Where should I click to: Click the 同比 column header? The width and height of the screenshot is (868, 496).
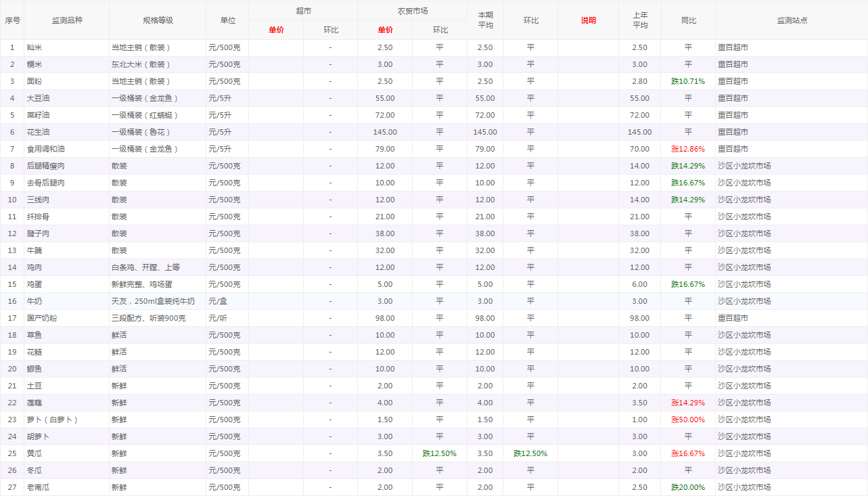688,20
